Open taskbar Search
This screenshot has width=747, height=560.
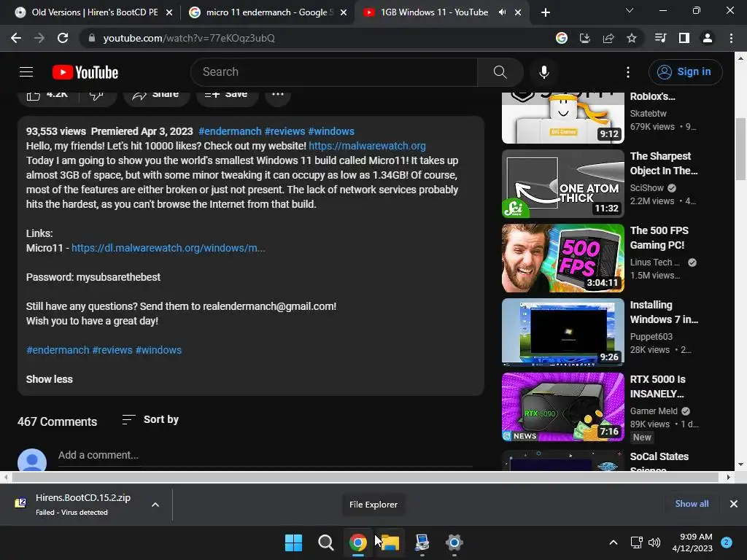326,542
